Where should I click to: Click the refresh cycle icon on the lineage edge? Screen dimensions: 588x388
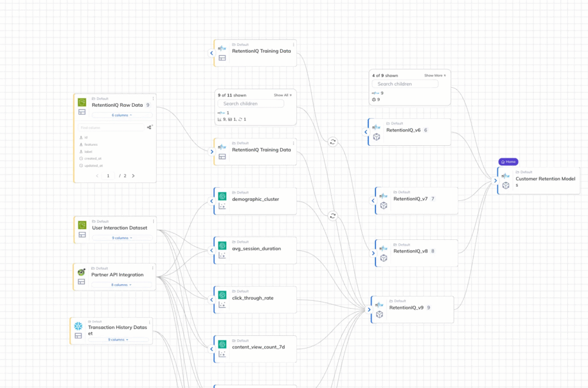coord(333,142)
